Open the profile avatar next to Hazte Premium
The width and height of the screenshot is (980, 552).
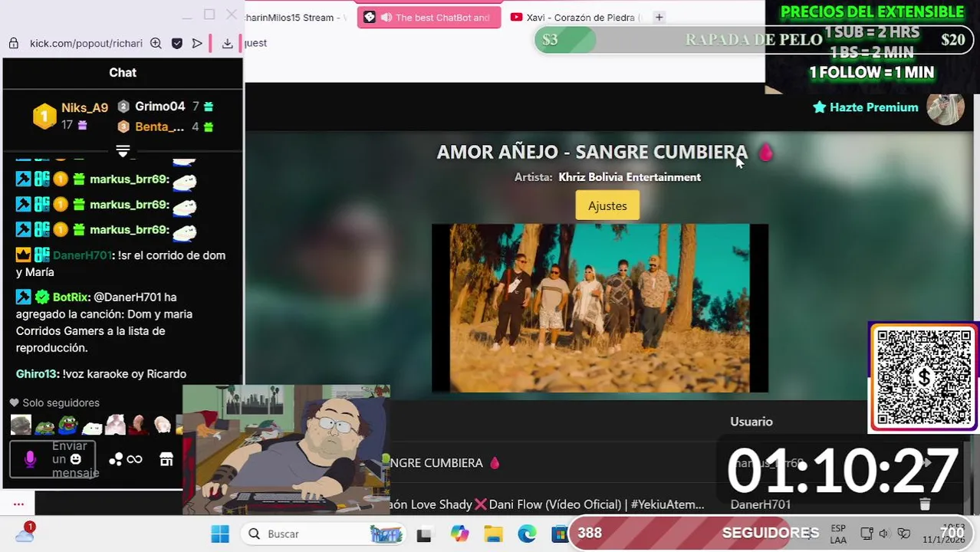click(x=945, y=107)
